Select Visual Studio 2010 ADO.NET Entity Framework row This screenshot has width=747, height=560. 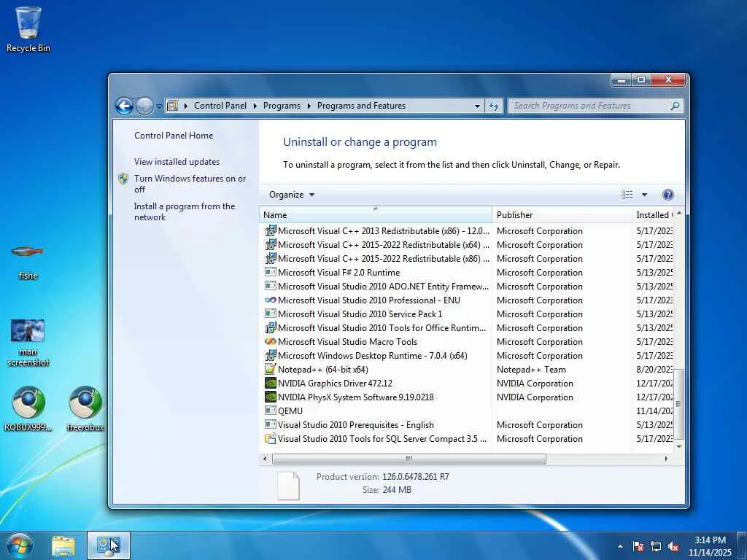[x=467, y=286]
